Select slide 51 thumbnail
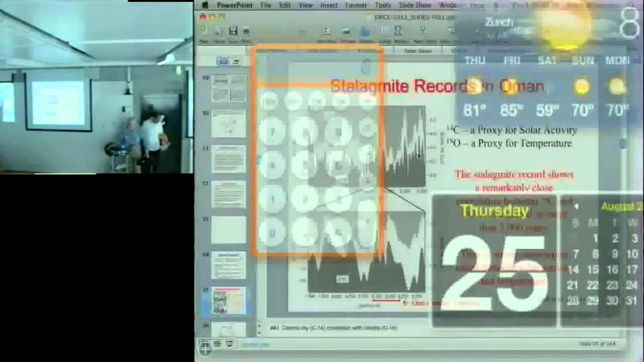Image resolution: width=644 pixels, height=362 pixels. coord(228,159)
